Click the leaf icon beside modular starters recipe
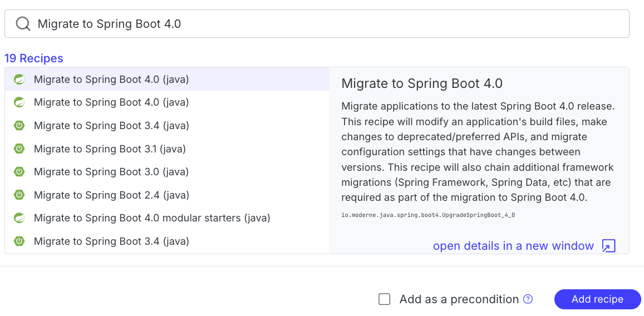This screenshot has width=644, height=316. click(19, 218)
